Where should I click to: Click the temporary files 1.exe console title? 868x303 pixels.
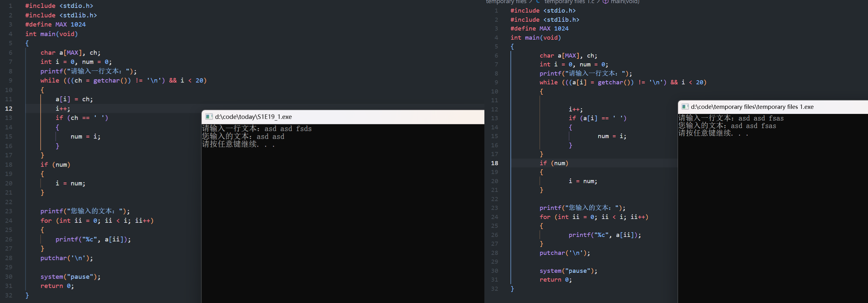752,107
